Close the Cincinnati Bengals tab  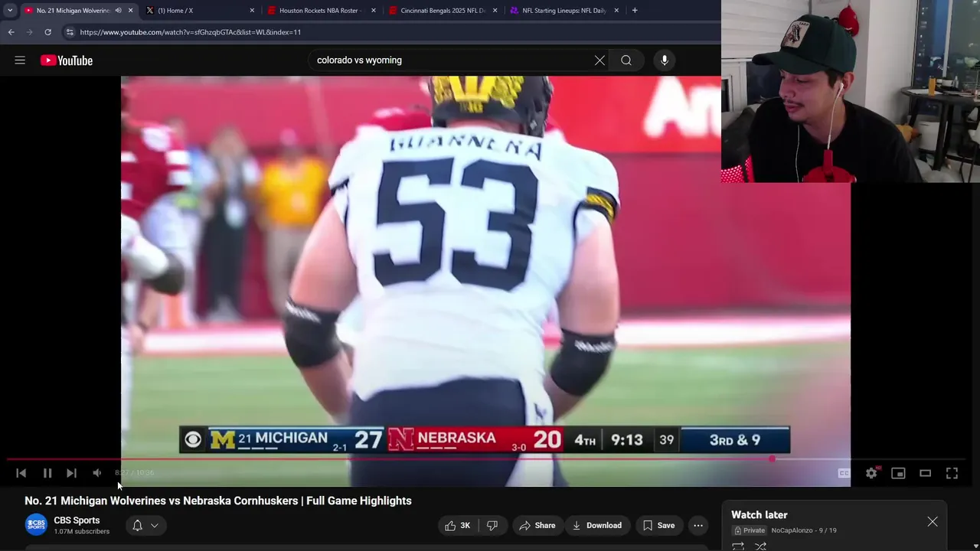(x=495, y=11)
